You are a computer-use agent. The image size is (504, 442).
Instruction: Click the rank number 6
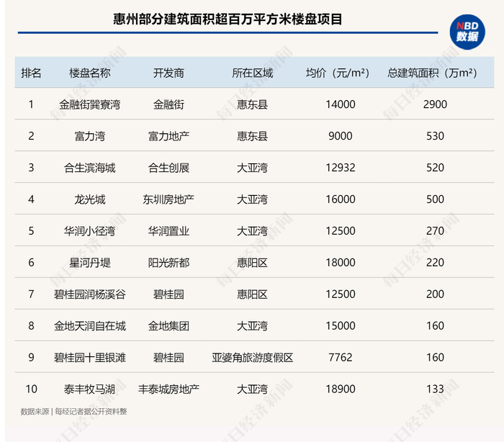31,263
